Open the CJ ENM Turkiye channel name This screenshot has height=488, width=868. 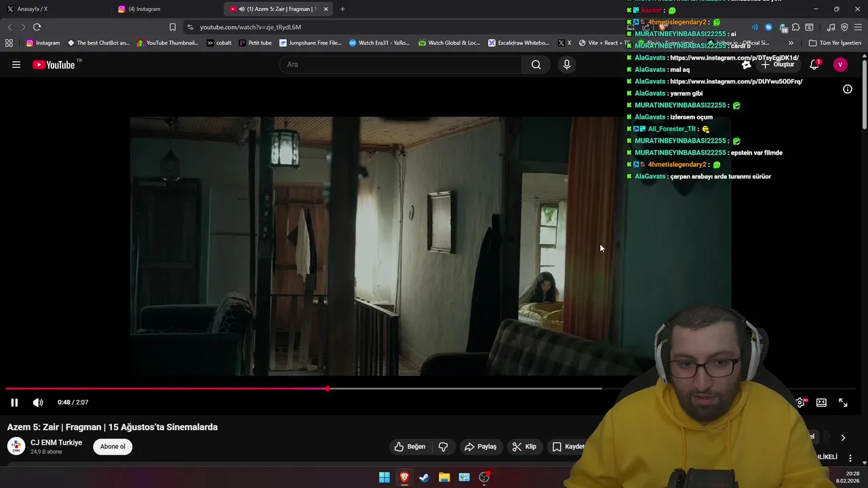(56, 443)
